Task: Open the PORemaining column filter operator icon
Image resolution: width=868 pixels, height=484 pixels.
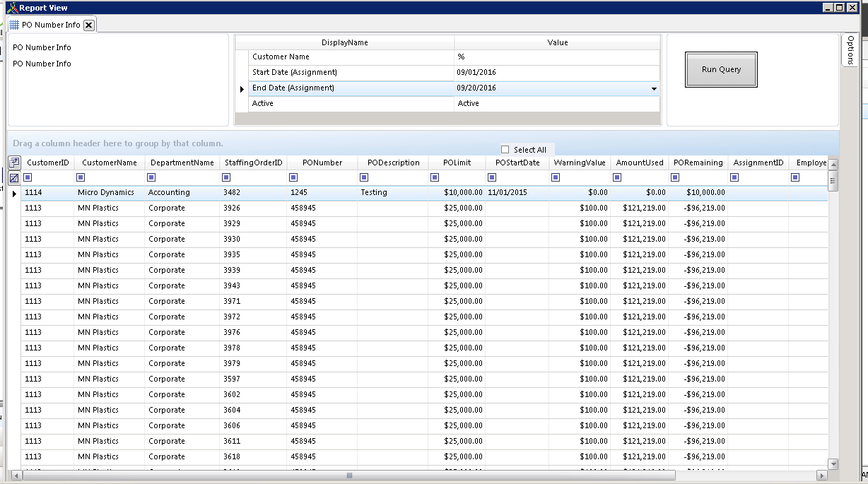Action: 675,177
